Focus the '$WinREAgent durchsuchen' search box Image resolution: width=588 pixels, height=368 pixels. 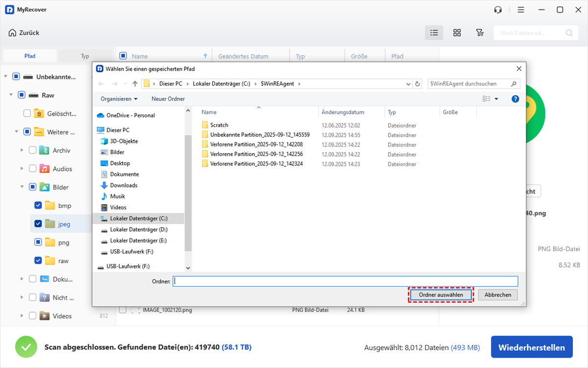474,84
